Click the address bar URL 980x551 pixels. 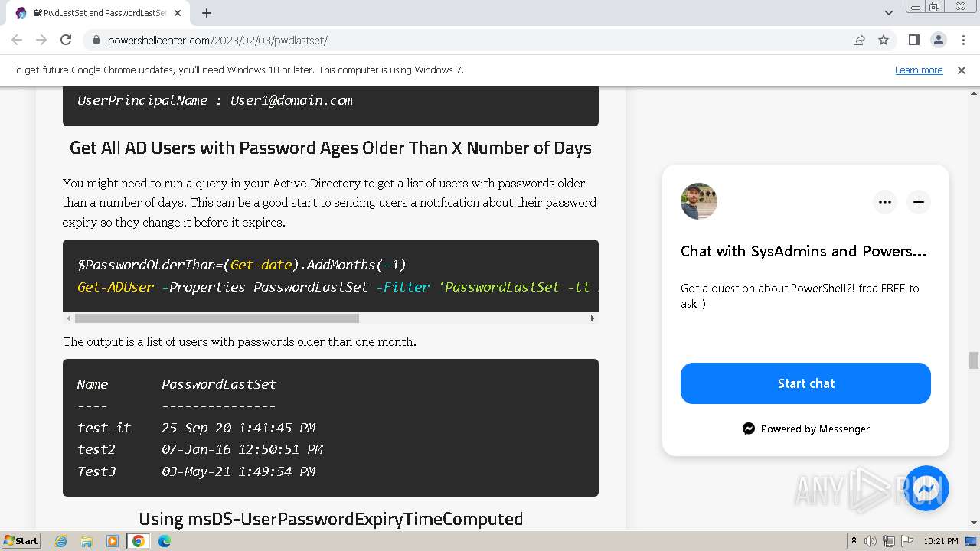217,40
